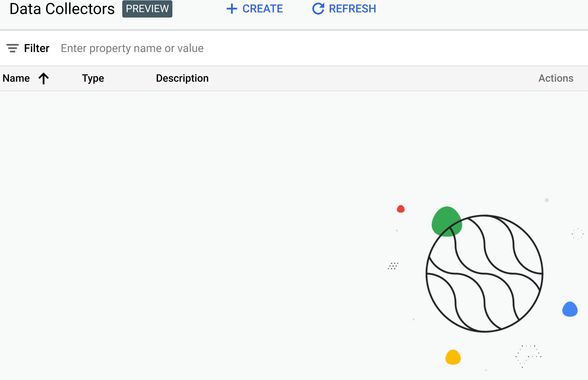Image resolution: width=588 pixels, height=380 pixels.
Task: Click the ascending sort arrow beside Name
Action: click(44, 78)
